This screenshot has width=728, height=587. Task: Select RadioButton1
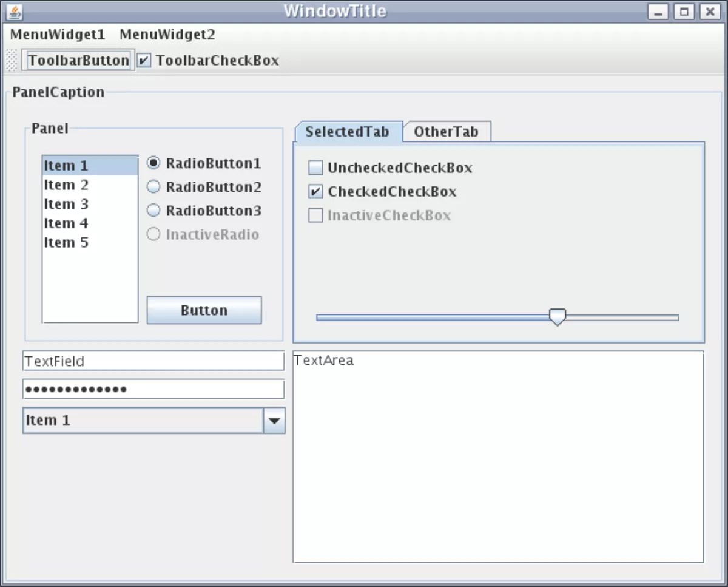[153, 163]
